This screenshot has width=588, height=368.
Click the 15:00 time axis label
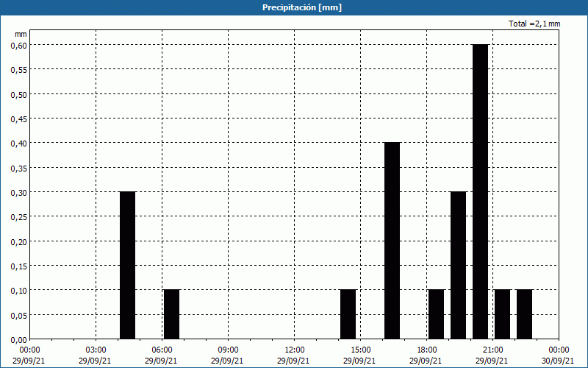(361, 350)
